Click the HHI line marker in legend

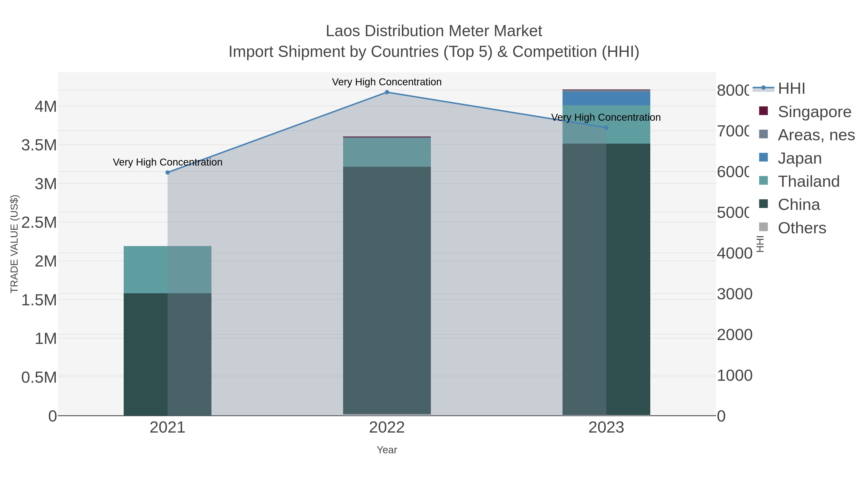click(763, 88)
